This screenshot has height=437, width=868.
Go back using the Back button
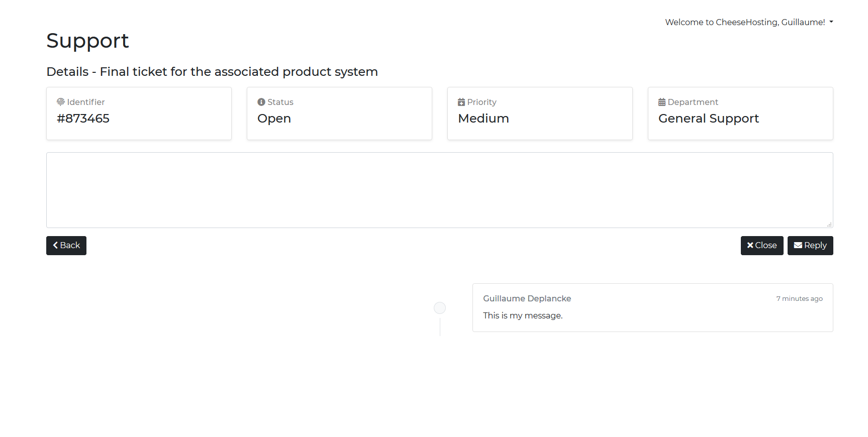tap(66, 246)
